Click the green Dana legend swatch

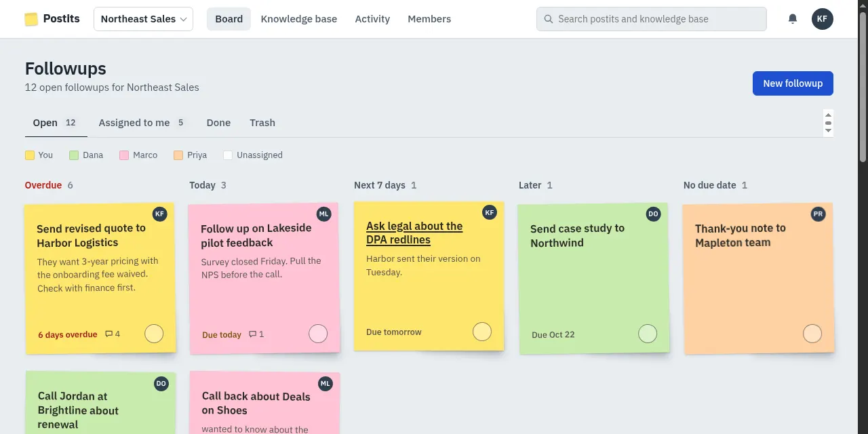pos(74,155)
